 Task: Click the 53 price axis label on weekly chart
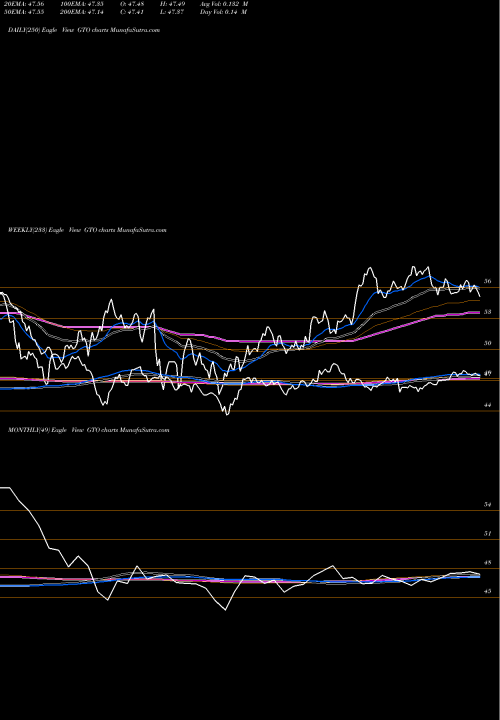point(489,312)
